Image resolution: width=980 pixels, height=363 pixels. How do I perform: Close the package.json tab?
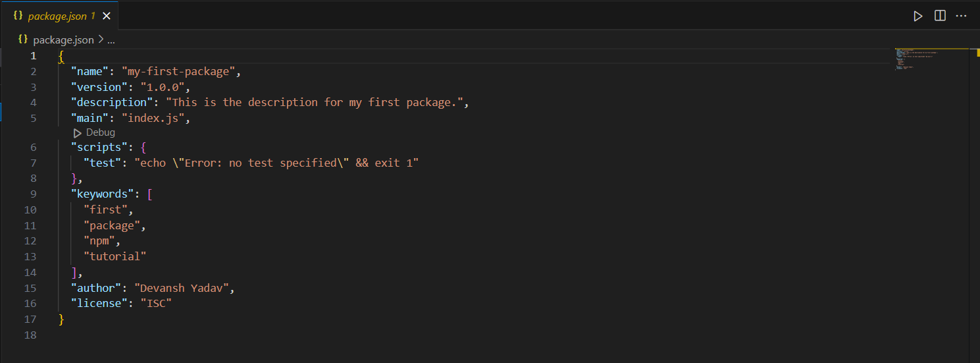tap(107, 16)
